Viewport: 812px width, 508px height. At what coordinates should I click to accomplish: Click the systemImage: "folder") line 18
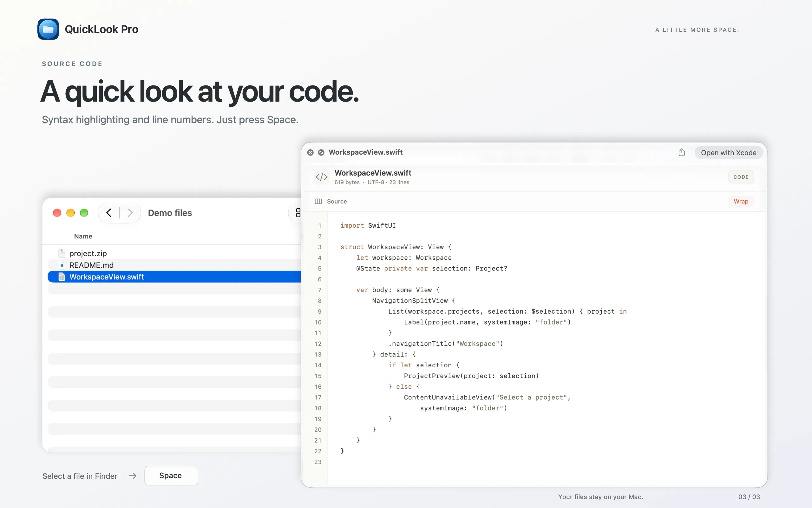point(463,408)
